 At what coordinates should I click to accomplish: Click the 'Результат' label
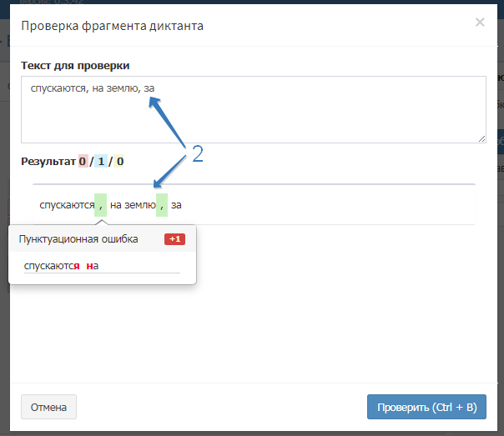coord(48,161)
